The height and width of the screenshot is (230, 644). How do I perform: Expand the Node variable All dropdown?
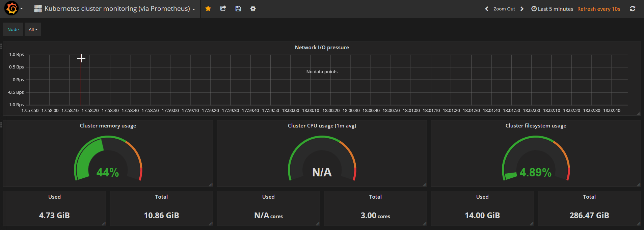click(x=33, y=29)
